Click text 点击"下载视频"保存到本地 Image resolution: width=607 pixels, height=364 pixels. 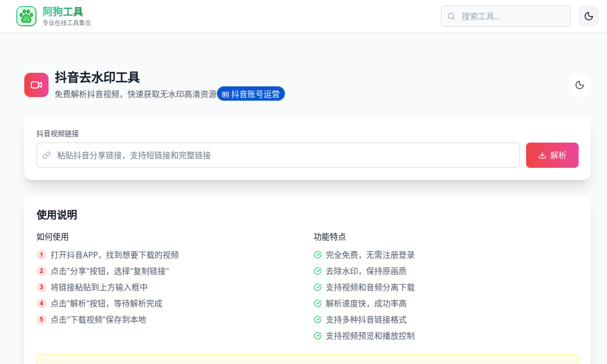[x=98, y=319]
